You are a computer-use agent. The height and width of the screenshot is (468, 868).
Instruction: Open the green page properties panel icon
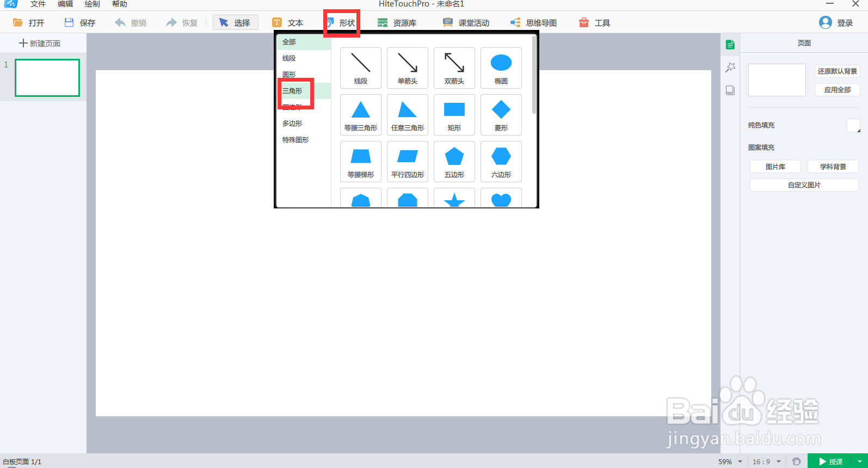tap(730, 45)
